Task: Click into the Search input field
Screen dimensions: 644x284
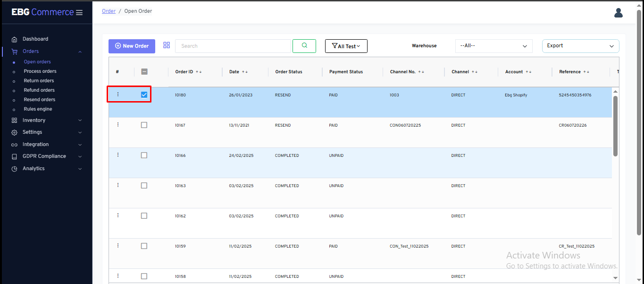Action: [233, 46]
